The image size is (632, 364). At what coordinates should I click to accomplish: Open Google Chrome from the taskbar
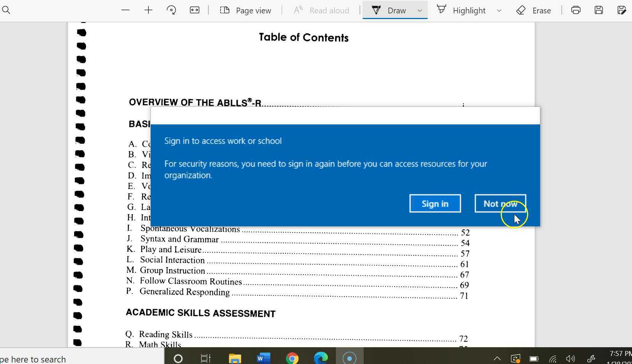(x=292, y=358)
